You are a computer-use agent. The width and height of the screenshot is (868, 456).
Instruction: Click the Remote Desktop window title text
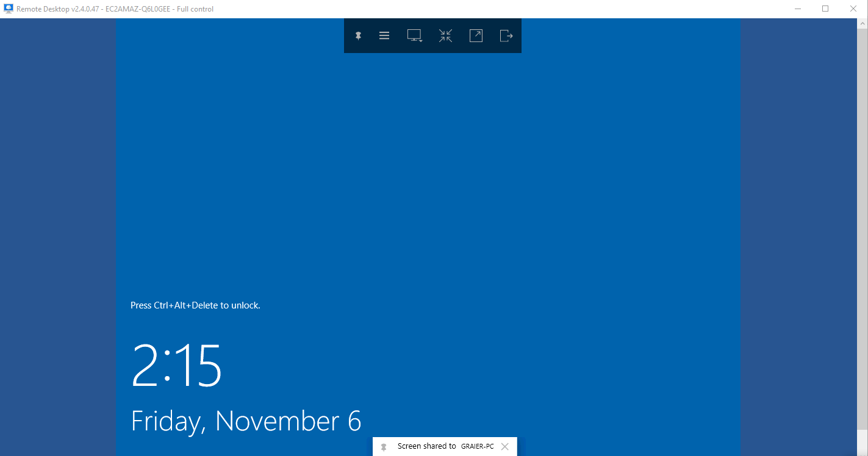[x=115, y=9]
